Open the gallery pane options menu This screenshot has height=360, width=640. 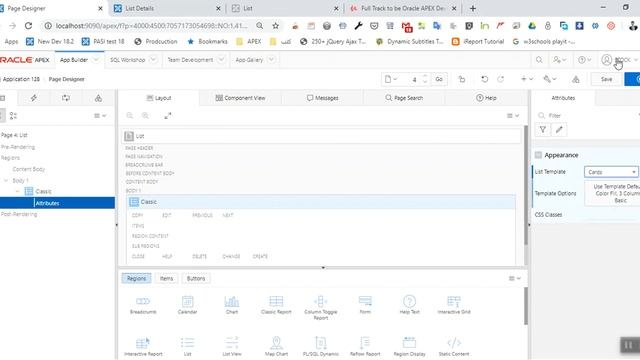pyautogui.click(x=514, y=278)
